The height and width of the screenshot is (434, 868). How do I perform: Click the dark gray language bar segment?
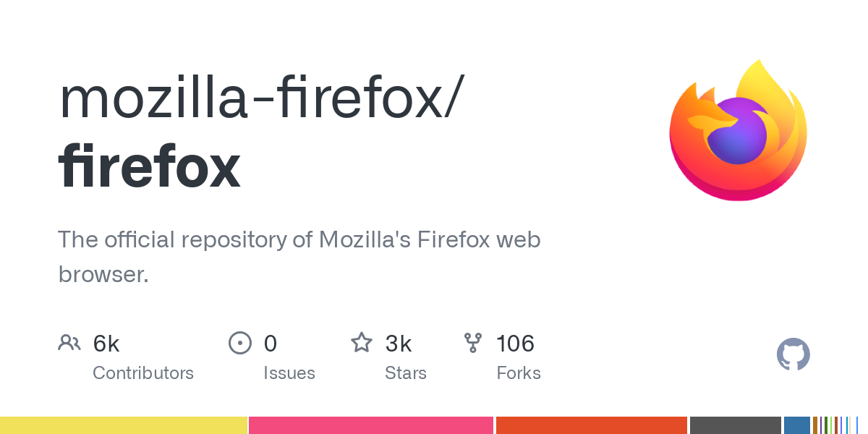click(x=735, y=425)
